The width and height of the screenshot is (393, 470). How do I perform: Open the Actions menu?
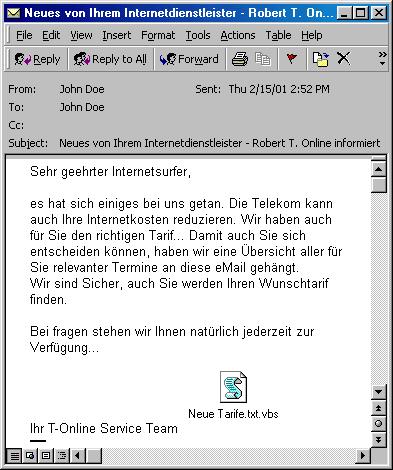point(238,35)
